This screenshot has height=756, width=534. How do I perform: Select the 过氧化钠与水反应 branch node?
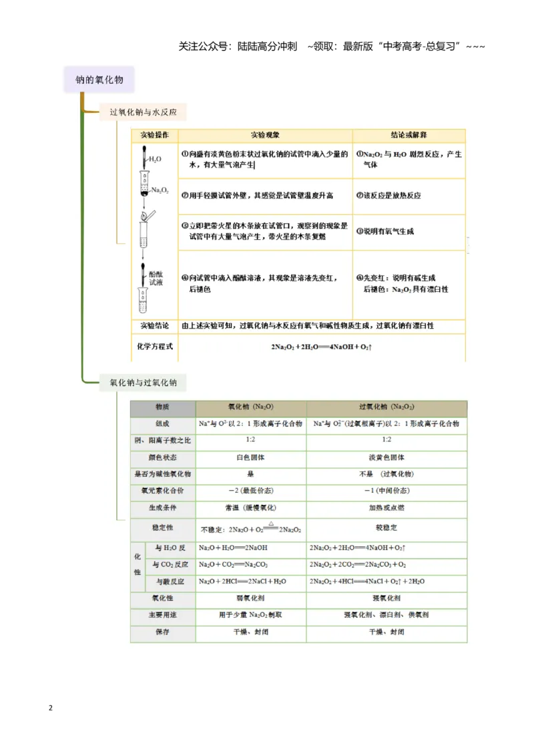click(143, 112)
